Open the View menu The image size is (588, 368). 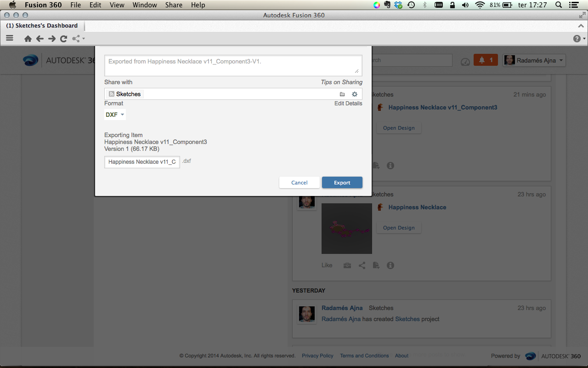117,5
